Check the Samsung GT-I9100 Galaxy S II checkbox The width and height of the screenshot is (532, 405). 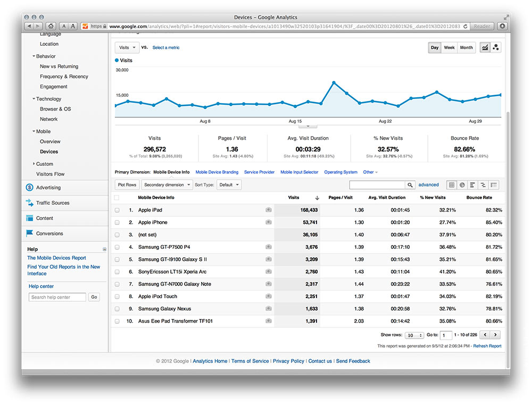point(117,259)
